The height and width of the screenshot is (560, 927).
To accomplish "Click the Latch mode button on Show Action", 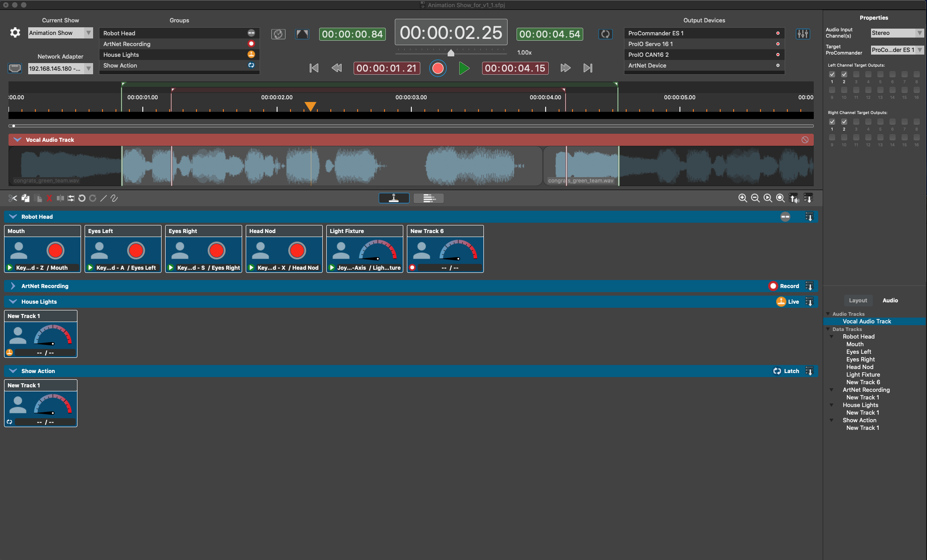I will [x=786, y=371].
